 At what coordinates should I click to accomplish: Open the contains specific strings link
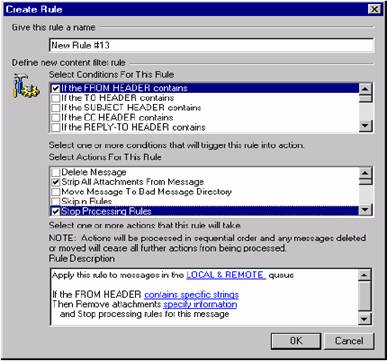(191, 295)
